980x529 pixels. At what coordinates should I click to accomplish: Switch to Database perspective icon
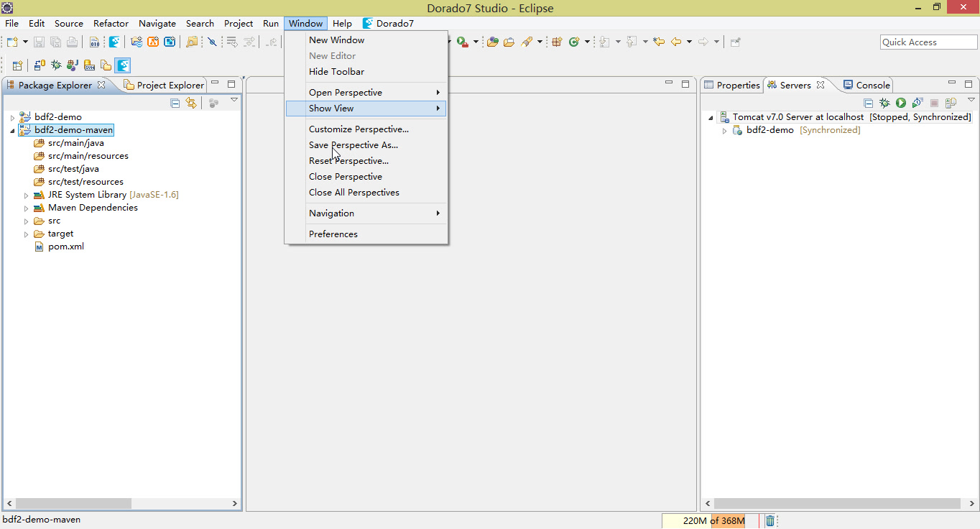[40, 65]
